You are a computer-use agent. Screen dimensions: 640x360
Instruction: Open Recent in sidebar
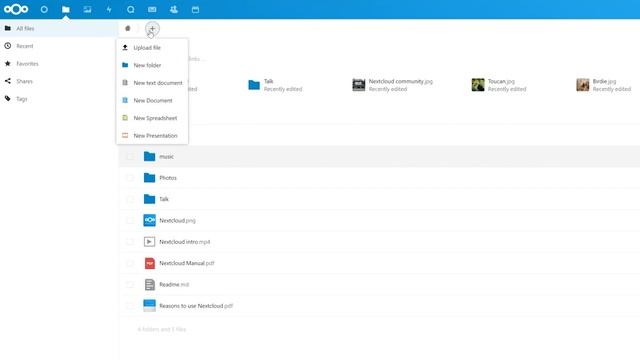coord(59,46)
